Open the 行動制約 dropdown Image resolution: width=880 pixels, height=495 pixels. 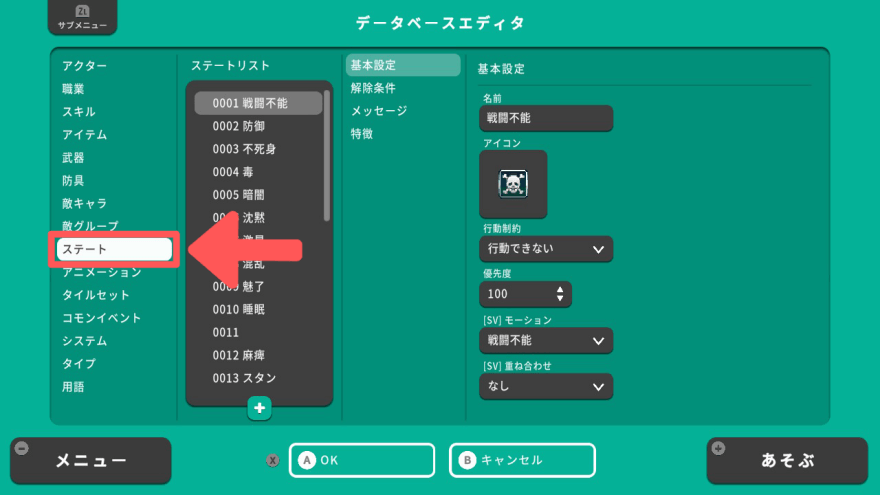[x=546, y=249]
